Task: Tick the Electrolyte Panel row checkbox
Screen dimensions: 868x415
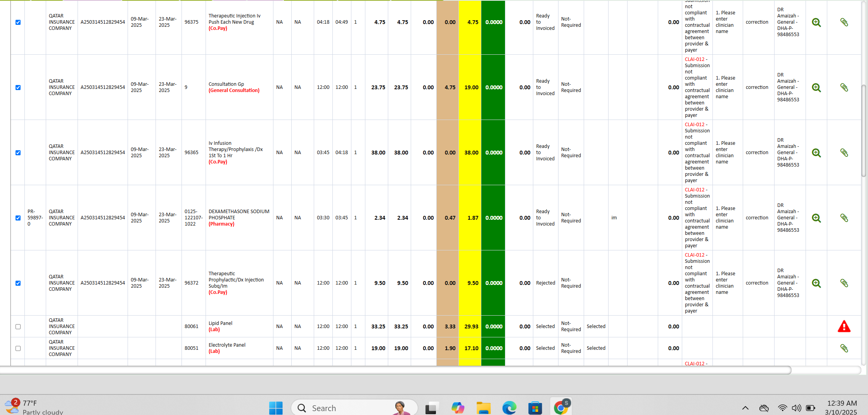Action: point(18,349)
